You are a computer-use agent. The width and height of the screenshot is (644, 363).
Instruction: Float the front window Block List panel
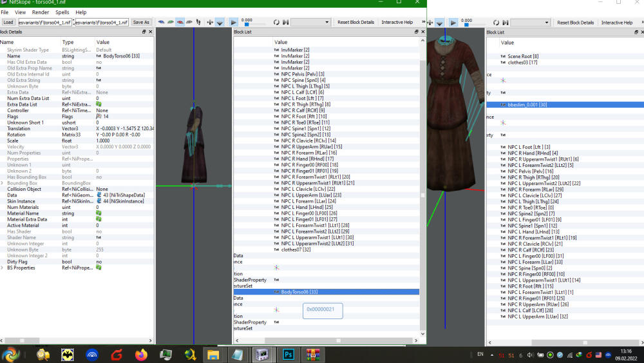(417, 32)
